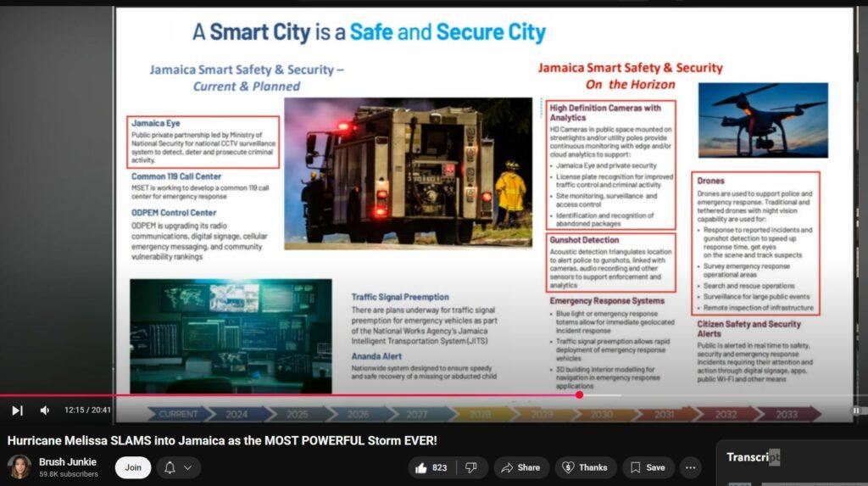Screen dimensions: 868x486
Task: Open the notification bell dropdown
Action: (179, 467)
